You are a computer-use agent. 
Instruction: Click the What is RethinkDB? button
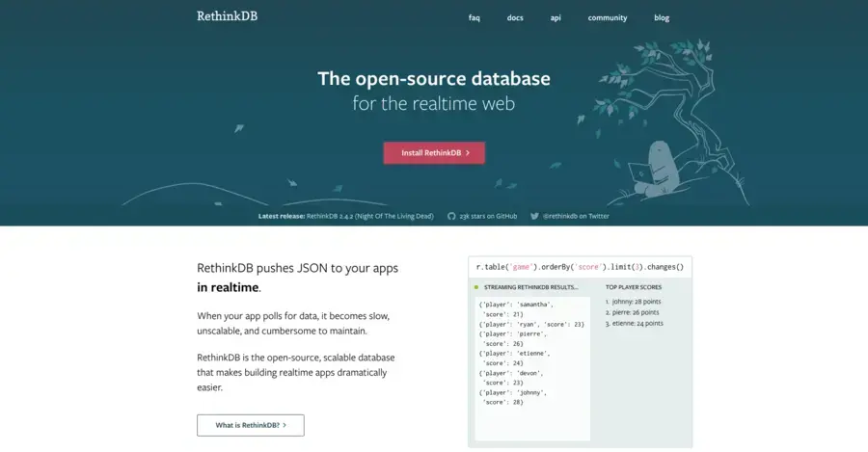pos(250,425)
